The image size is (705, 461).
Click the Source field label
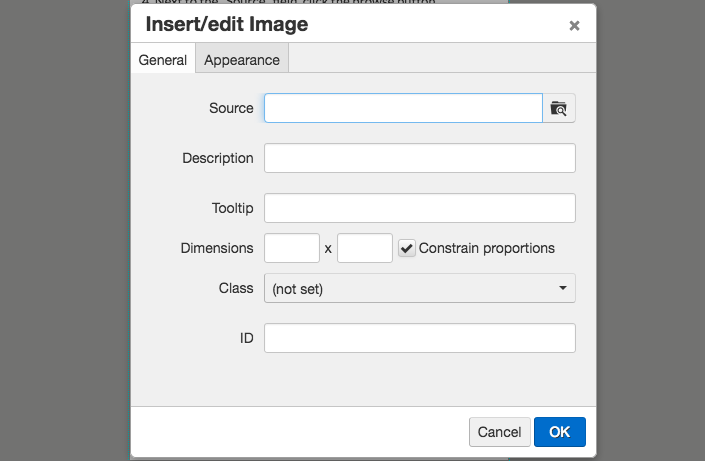pos(231,108)
